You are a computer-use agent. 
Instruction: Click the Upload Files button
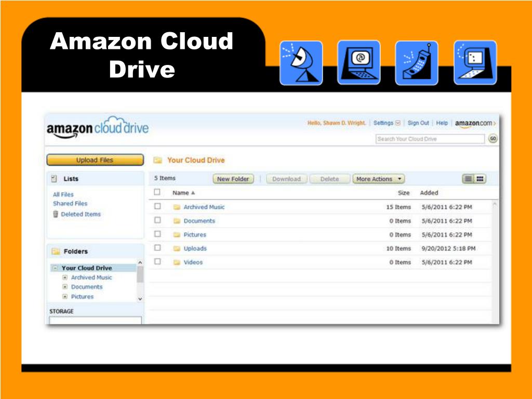(95, 160)
